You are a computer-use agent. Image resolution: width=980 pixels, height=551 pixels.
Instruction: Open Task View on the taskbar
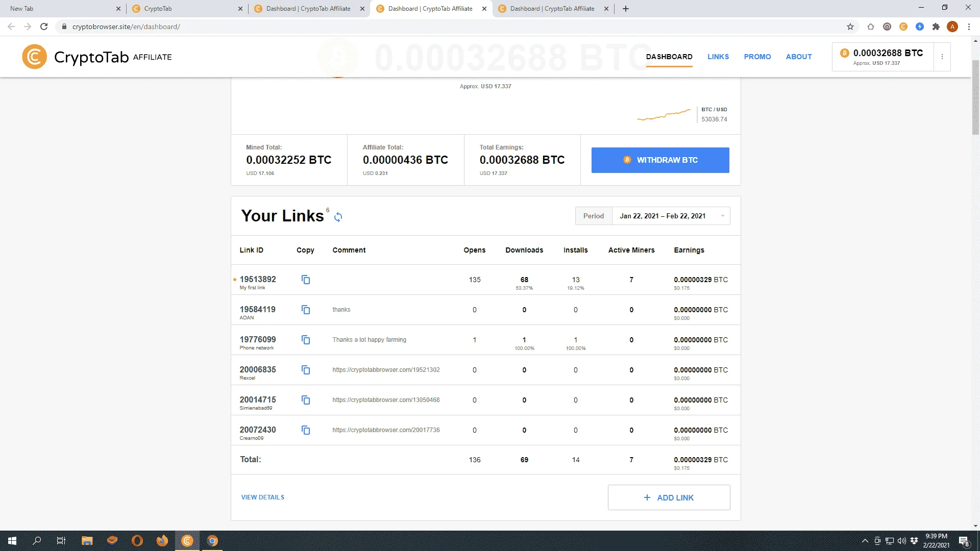[61, 541]
